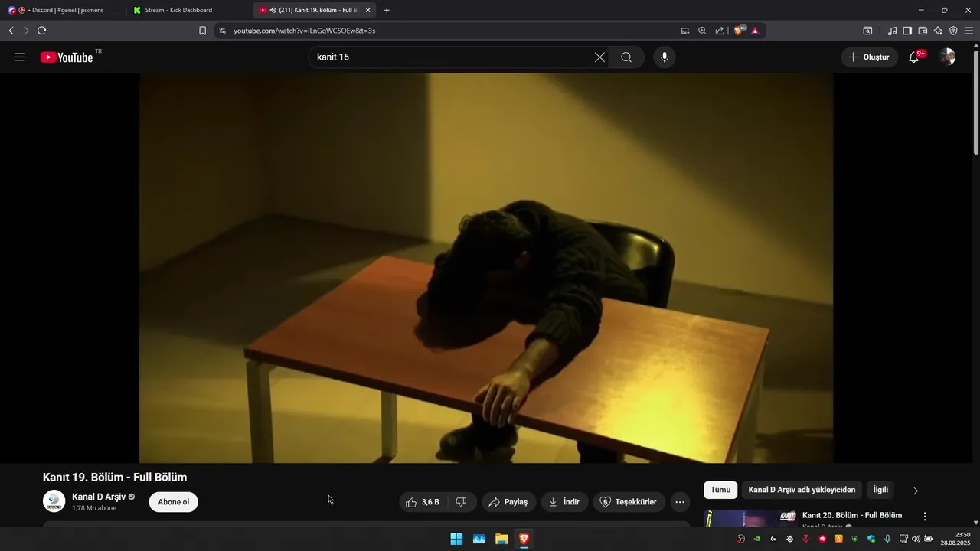Open options menu for Kanıt 20. Bölüm
This screenshot has width=980, height=551.
(925, 517)
